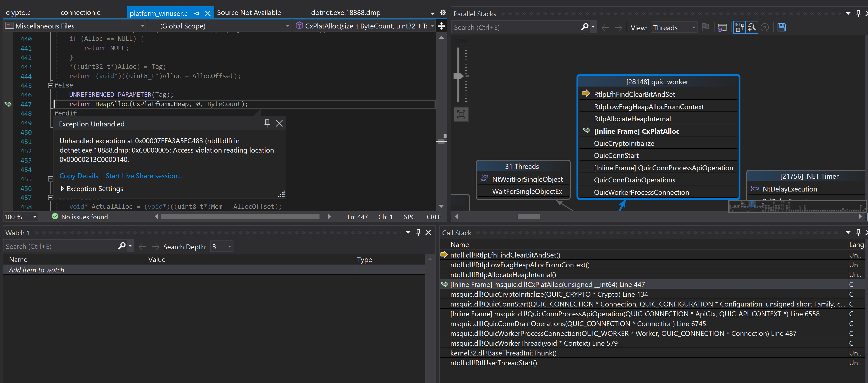This screenshot has width=868, height=383.
Task: Click the flag icon in Parallel Stacks toolbar
Action: pyautogui.click(x=706, y=27)
